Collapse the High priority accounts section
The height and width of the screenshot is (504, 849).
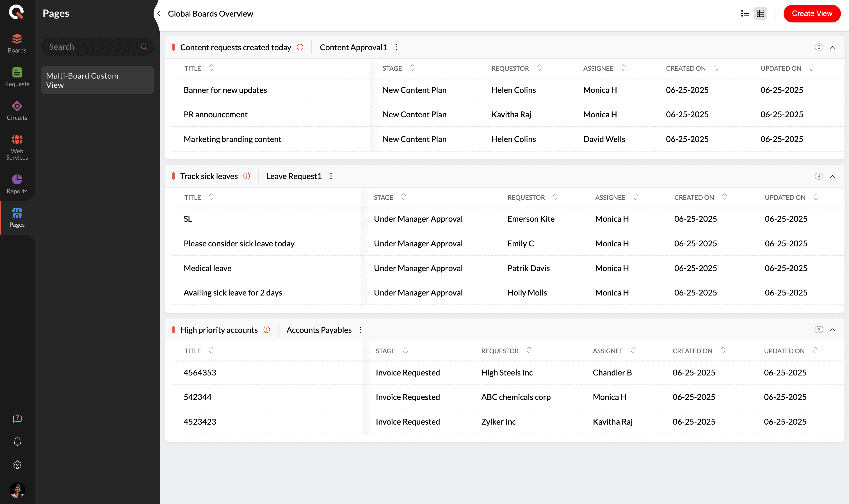tap(832, 330)
